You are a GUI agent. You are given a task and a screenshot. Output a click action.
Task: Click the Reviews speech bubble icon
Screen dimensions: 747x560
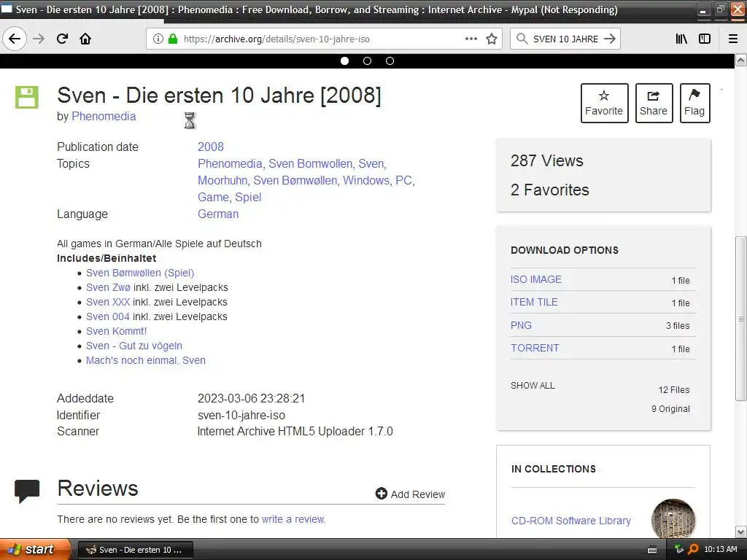coord(27,491)
